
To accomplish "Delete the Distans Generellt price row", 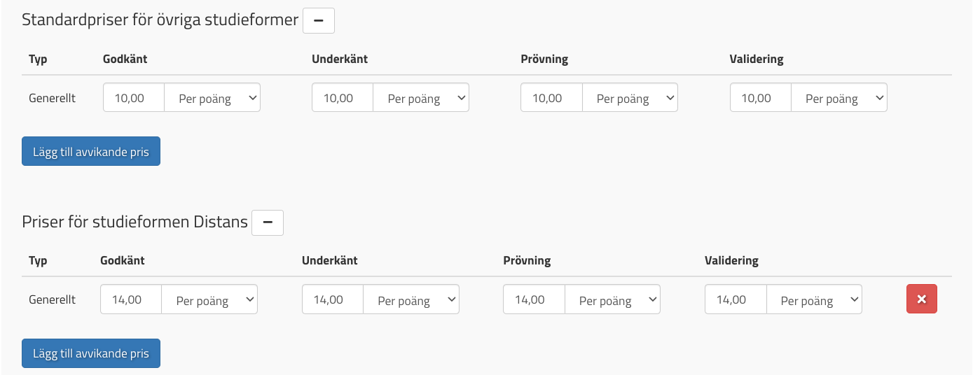I will coord(921,299).
